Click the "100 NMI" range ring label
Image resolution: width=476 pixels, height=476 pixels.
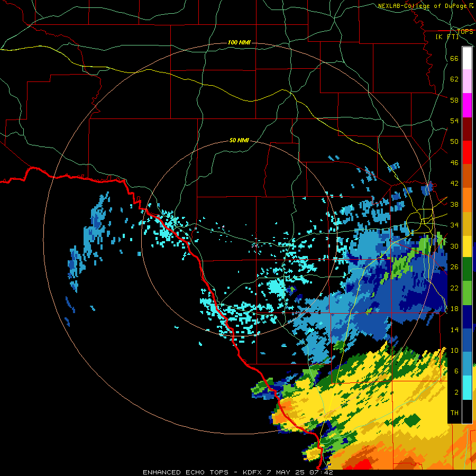239,42
